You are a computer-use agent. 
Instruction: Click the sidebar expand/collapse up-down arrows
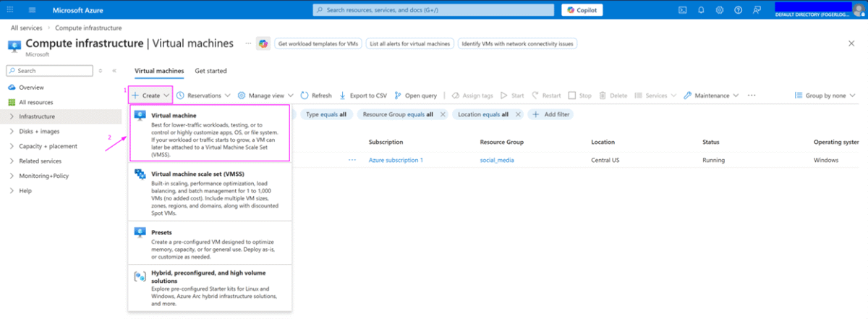(101, 71)
